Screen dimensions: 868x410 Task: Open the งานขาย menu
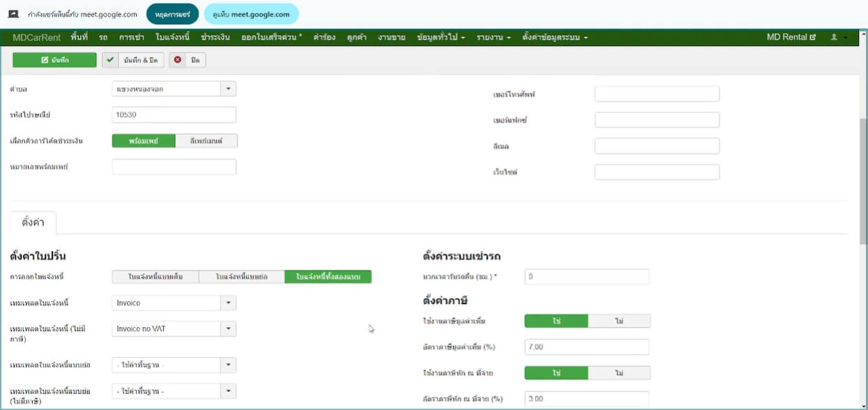pos(392,37)
